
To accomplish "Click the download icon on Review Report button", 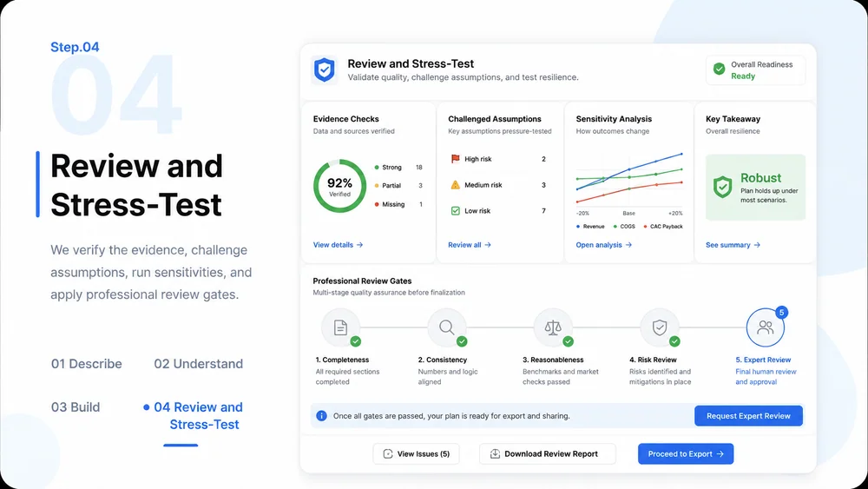I will 495,454.
